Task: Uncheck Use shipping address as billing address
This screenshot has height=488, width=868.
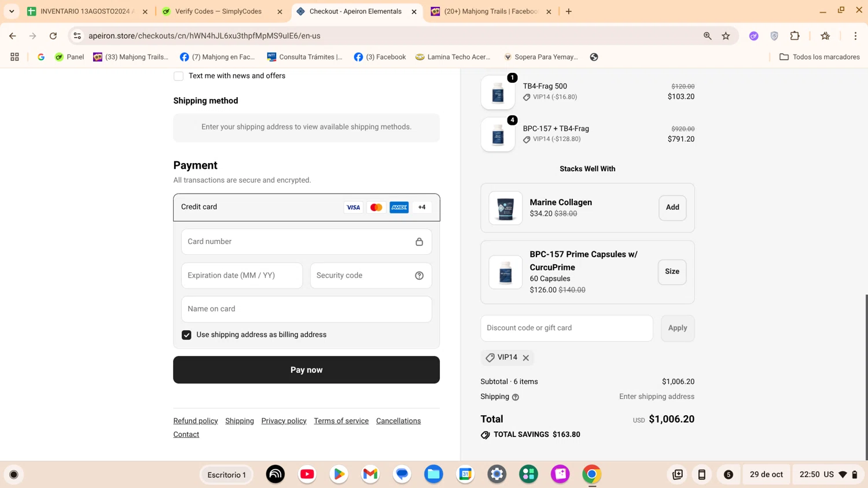Action: pos(186,335)
